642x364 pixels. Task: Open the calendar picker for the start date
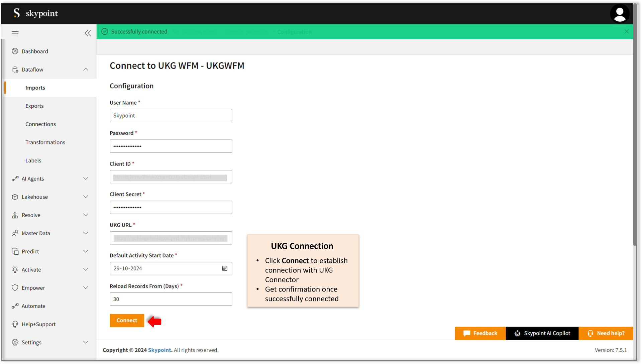click(x=225, y=268)
